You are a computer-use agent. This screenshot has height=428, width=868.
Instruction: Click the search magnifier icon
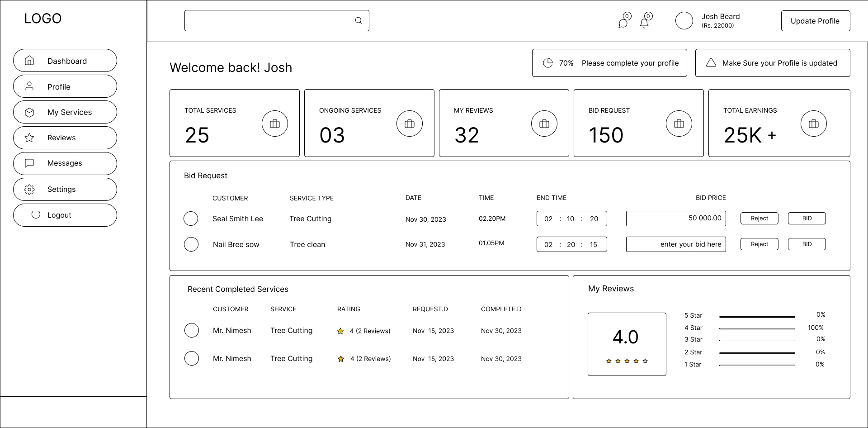[359, 20]
